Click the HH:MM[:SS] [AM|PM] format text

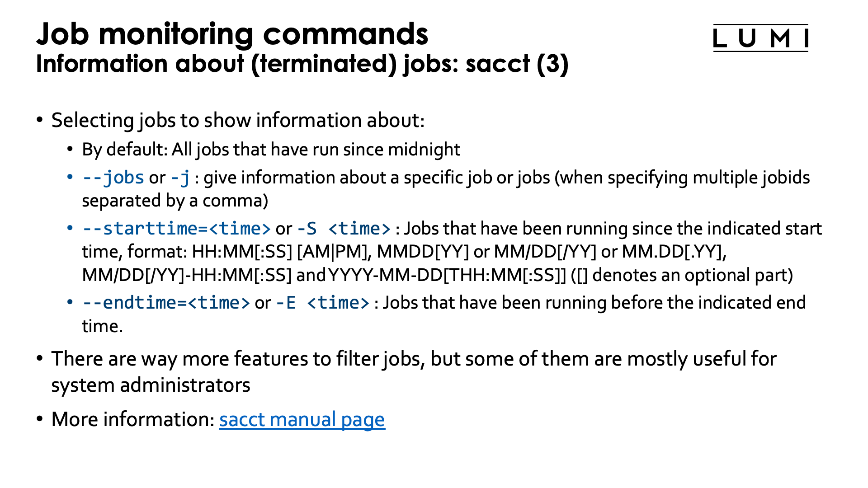coord(279,252)
